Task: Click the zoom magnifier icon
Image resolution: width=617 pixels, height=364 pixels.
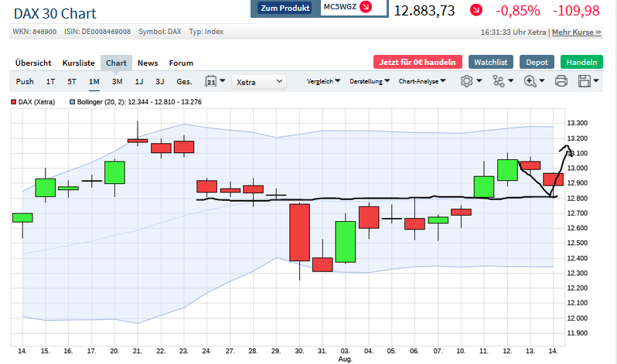Action: pos(530,81)
